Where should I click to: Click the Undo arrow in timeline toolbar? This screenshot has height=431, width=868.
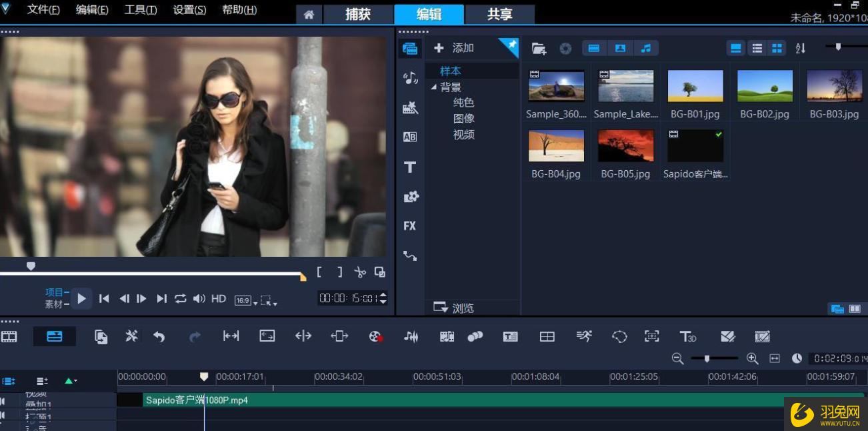(159, 337)
